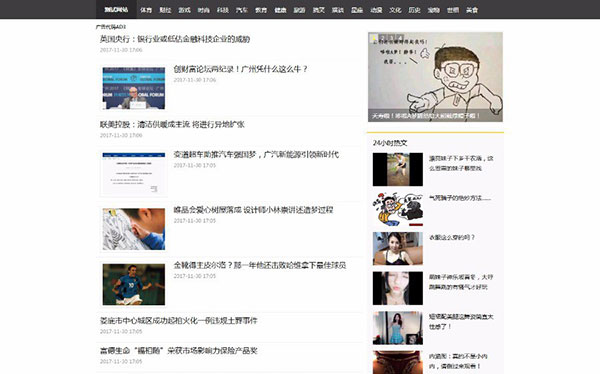Switch to the 教育 category
The width and height of the screenshot is (600, 374).
pos(261,10)
